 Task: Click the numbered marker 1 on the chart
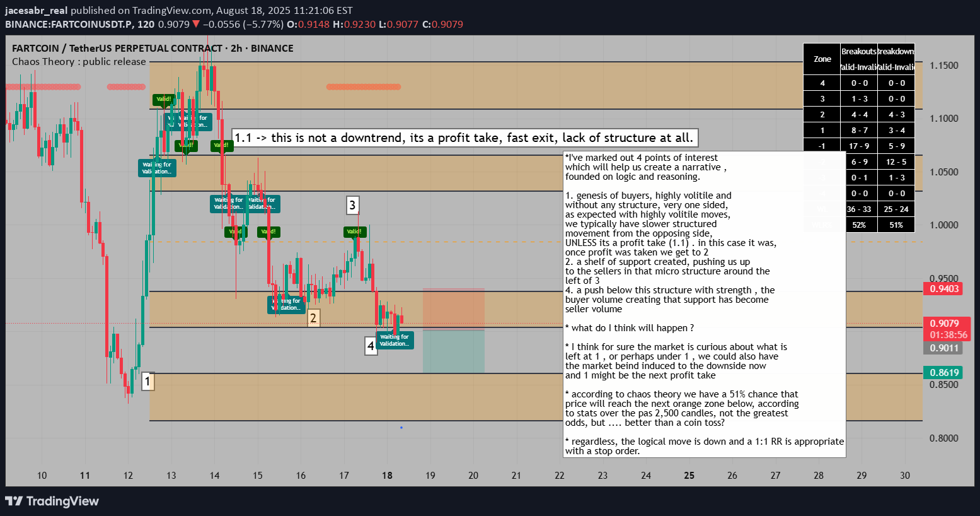point(147,381)
